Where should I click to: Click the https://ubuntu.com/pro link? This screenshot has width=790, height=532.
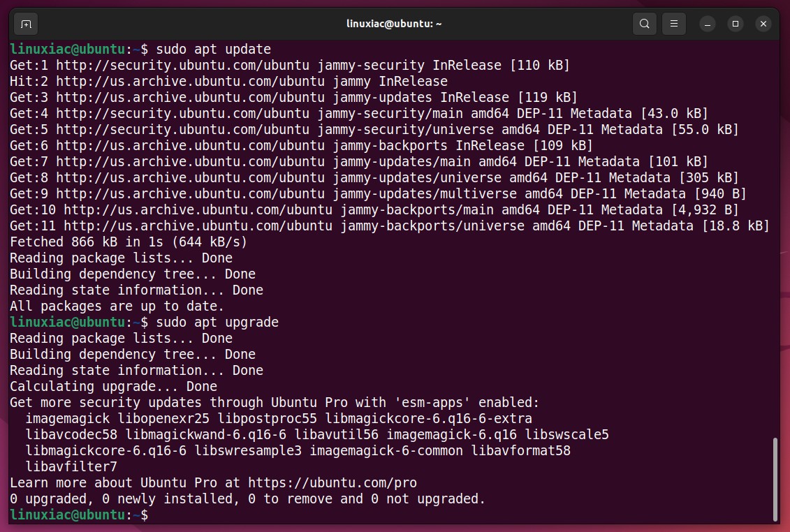332,482
